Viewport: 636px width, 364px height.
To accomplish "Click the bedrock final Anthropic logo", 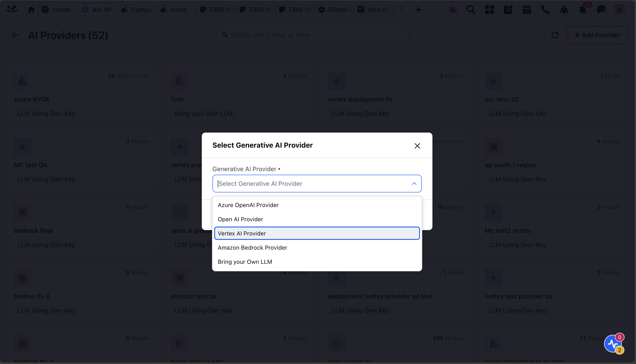I will [x=23, y=212].
